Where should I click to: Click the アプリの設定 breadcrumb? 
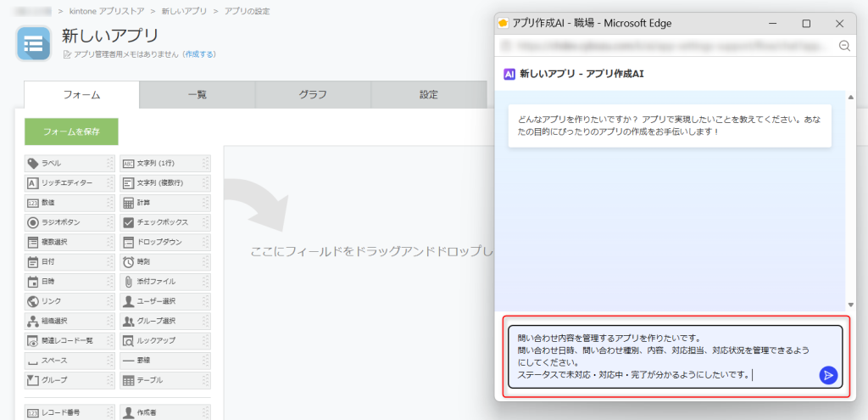tap(247, 11)
